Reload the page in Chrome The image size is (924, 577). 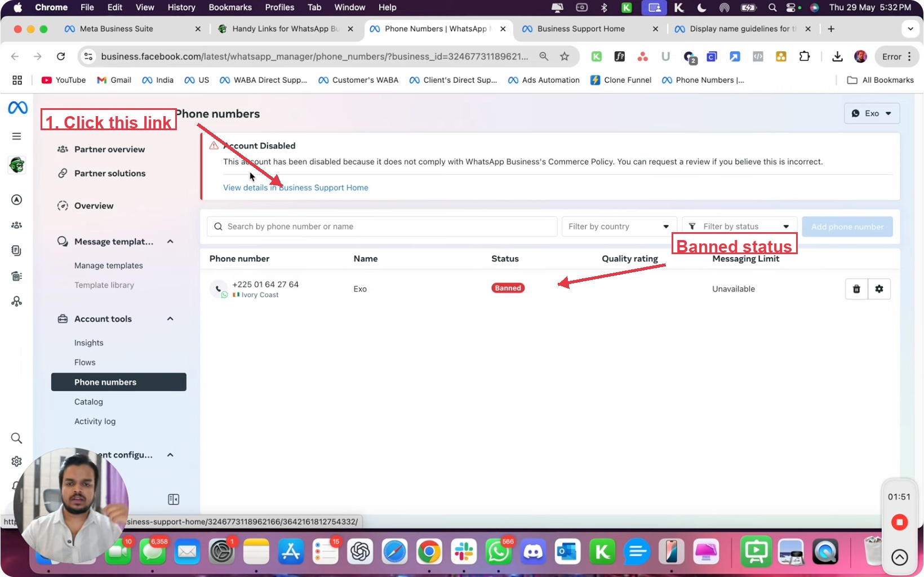(x=61, y=56)
